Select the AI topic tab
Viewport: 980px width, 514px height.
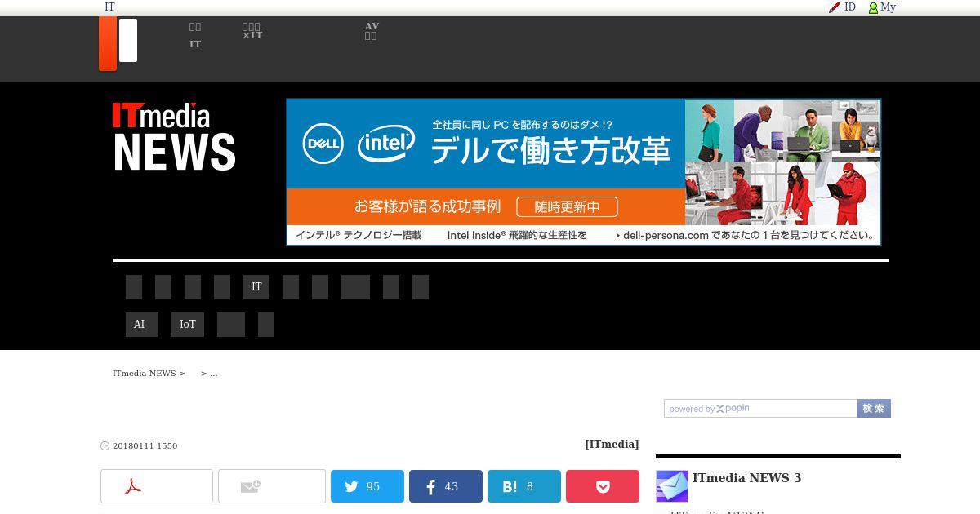(139, 325)
